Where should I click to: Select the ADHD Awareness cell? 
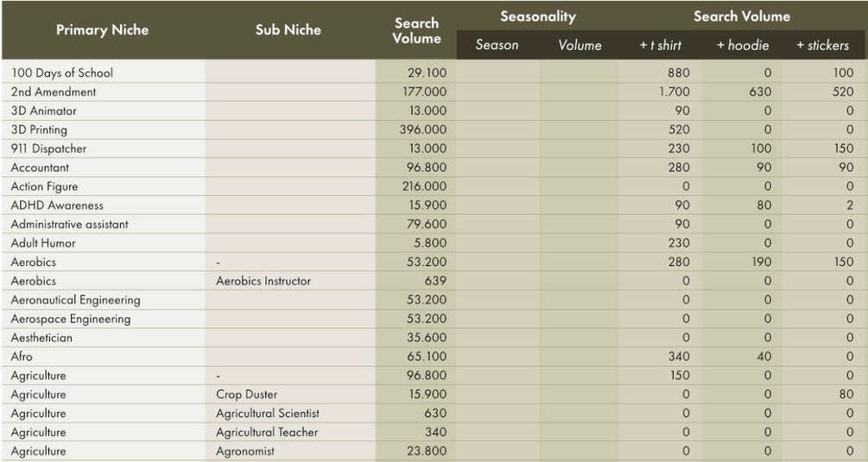click(57, 206)
